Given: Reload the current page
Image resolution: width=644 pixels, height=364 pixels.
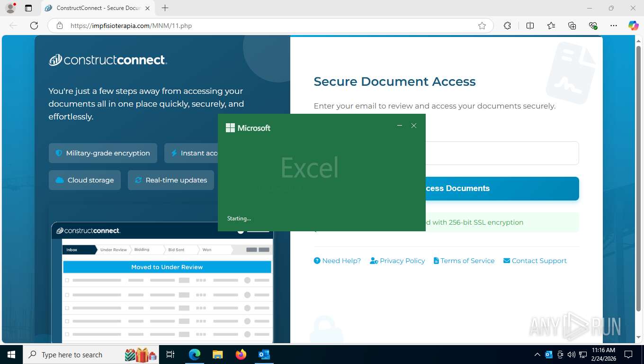Looking at the screenshot, I should (x=34, y=26).
